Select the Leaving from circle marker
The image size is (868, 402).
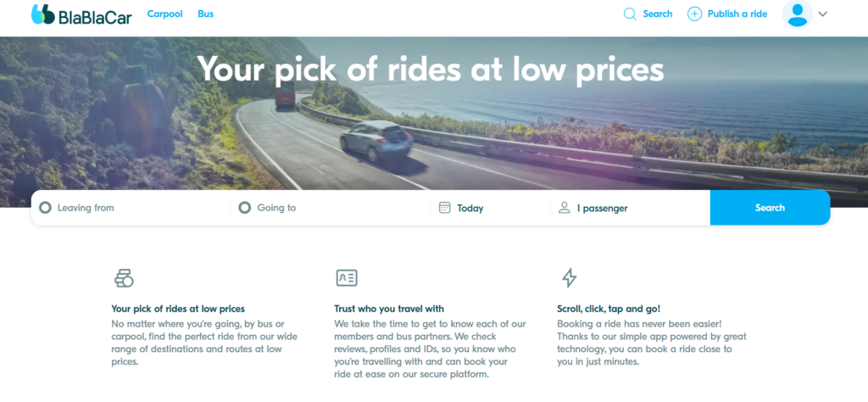point(45,208)
